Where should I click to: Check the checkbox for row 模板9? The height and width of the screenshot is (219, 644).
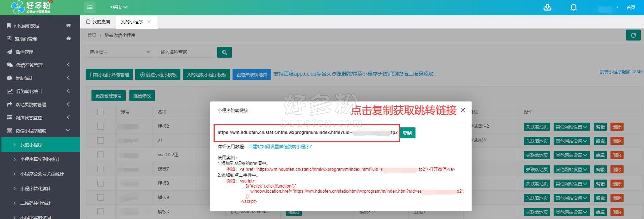click(101, 197)
